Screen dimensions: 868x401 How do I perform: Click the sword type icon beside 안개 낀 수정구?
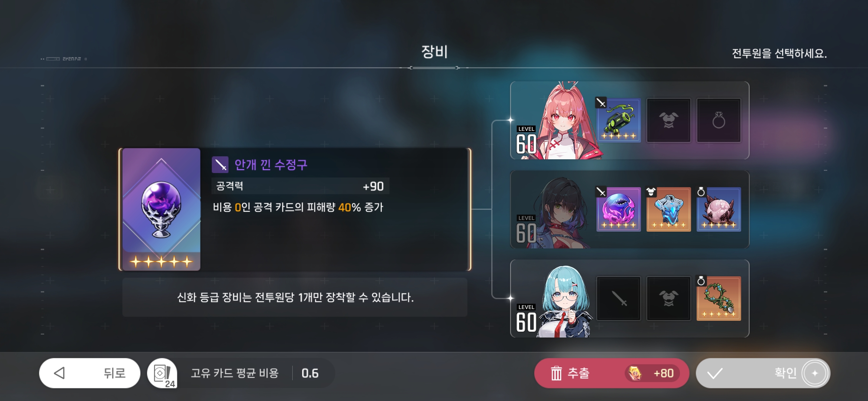220,164
